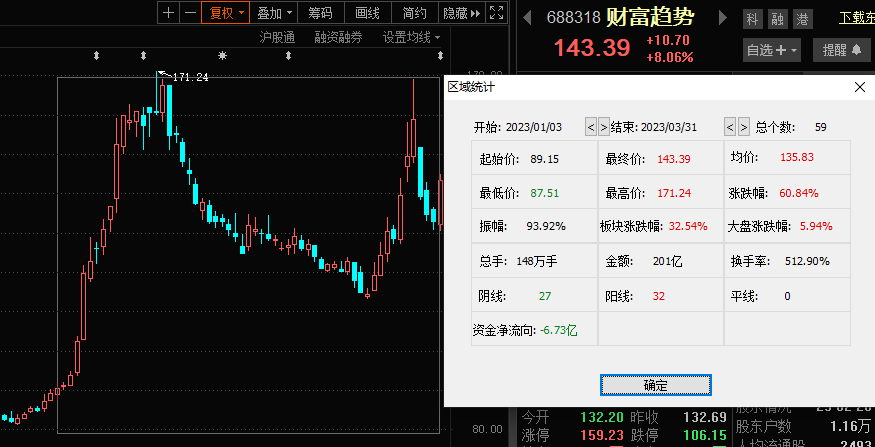Image resolution: width=875 pixels, height=447 pixels.
Task: Click the 自选+ watchlist button
Action: point(773,49)
